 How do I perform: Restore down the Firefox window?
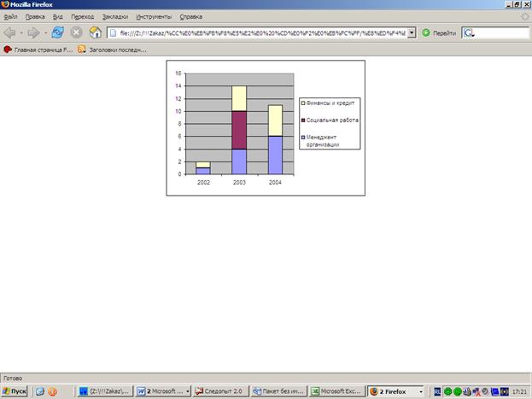coord(517,4)
